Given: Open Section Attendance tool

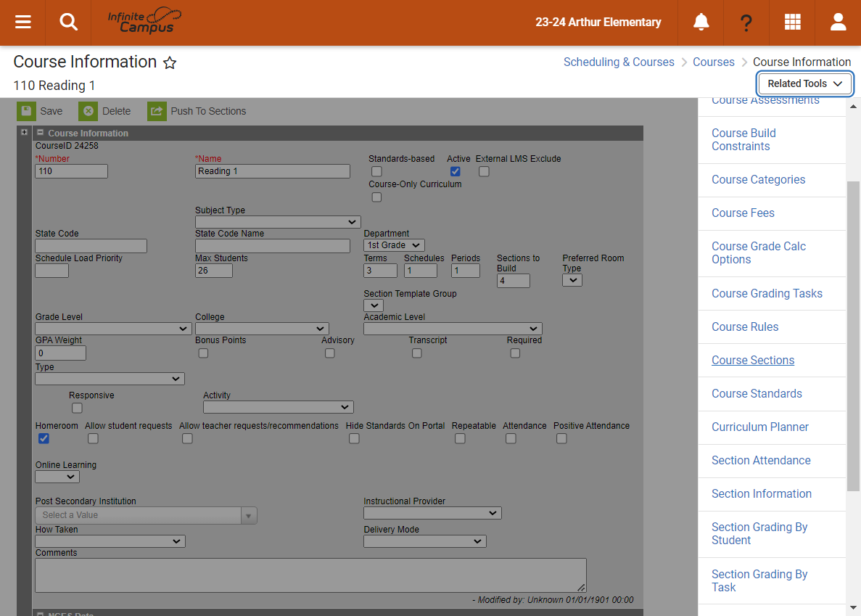Looking at the screenshot, I should [x=761, y=461].
